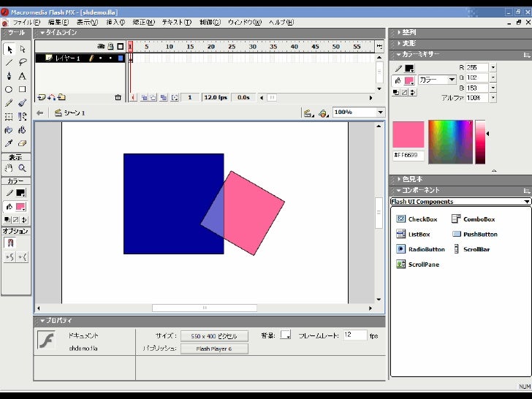Image resolution: width=532 pixels, height=399 pixels.
Task: Select the Hand tool
Action: point(9,167)
